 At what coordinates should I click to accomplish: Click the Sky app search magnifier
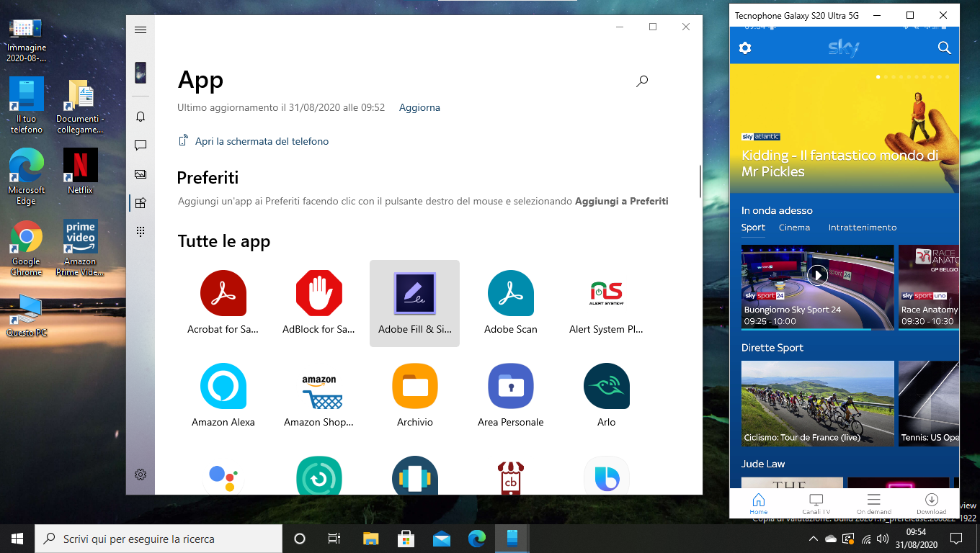click(944, 48)
